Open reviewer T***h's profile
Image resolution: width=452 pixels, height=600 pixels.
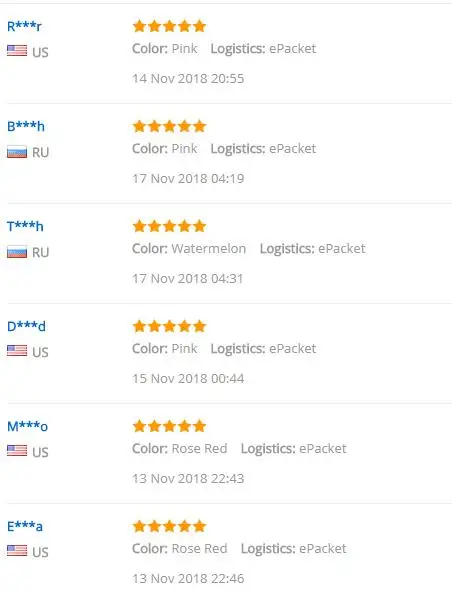[25, 226]
